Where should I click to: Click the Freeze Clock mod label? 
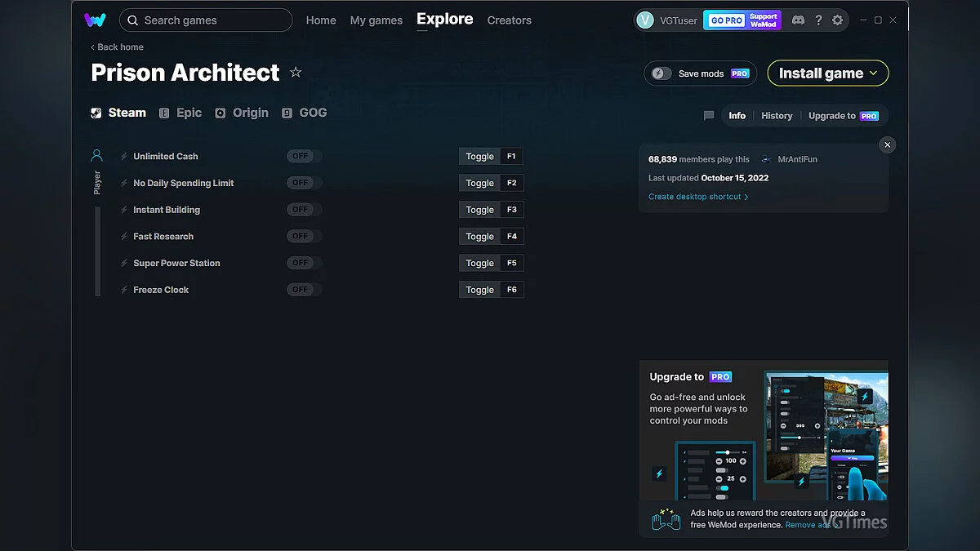(x=161, y=290)
